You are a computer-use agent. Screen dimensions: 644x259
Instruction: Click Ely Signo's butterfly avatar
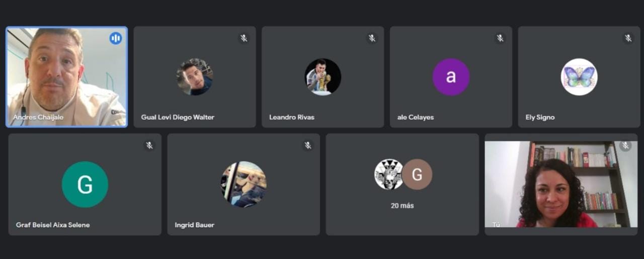pos(579,77)
